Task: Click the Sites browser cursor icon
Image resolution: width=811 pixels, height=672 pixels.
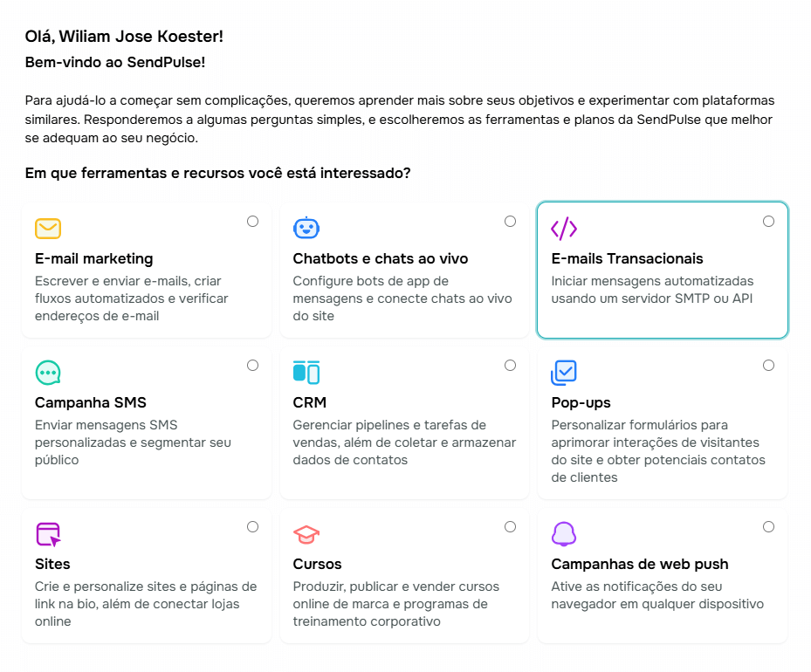Action: [48, 534]
